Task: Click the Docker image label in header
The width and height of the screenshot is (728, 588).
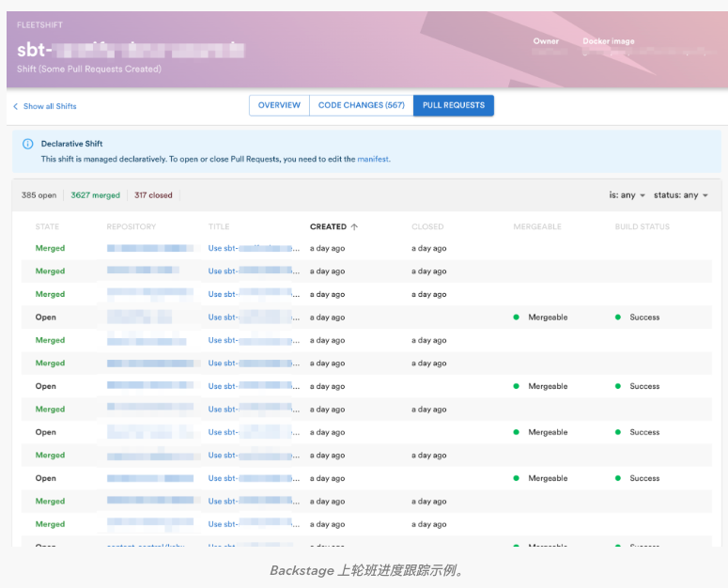Action: tap(608, 41)
